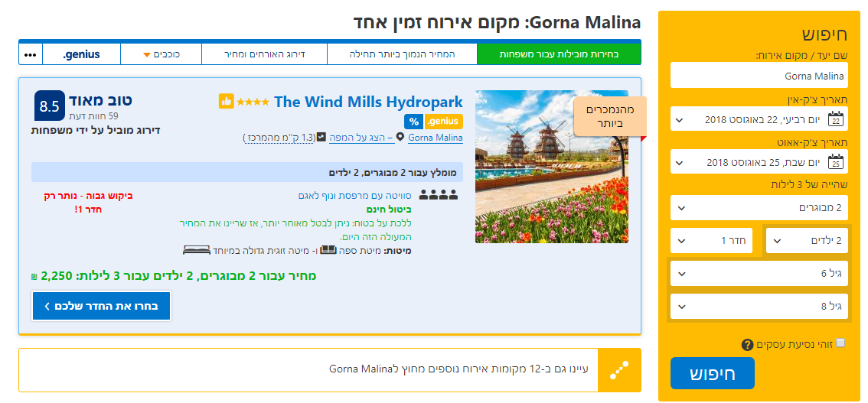Click the very good (טוב מאוד) rating text

(100, 101)
